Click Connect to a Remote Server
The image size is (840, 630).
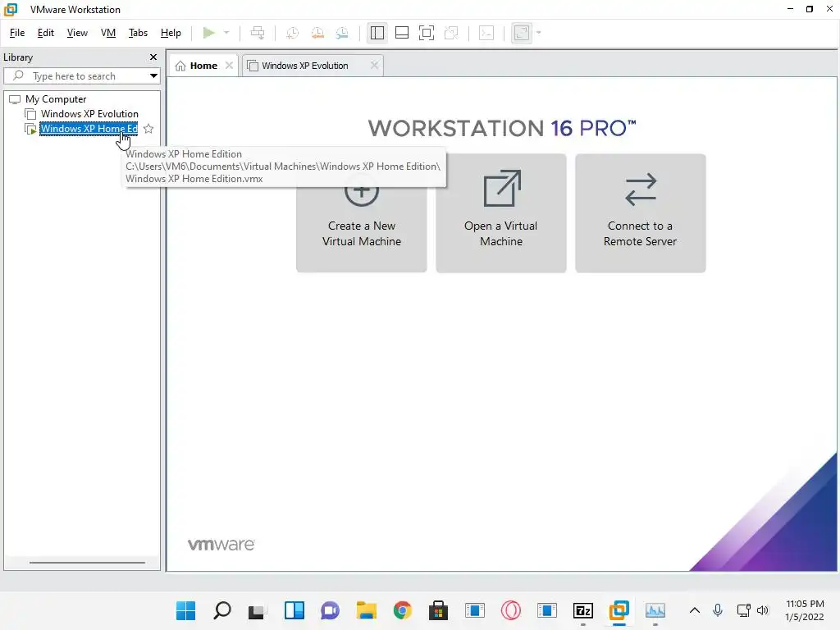[640, 213]
